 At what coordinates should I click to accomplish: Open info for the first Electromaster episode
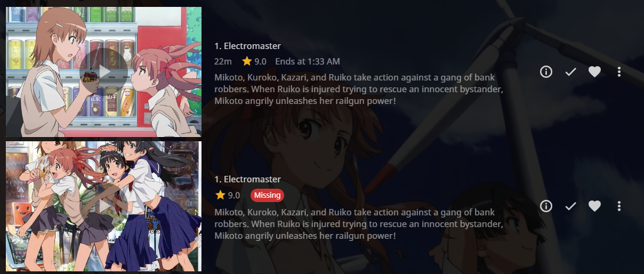pyautogui.click(x=546, y=72)
